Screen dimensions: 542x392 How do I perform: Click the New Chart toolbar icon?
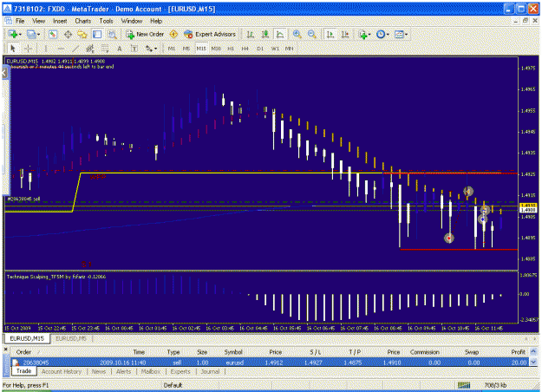(15, 34)
